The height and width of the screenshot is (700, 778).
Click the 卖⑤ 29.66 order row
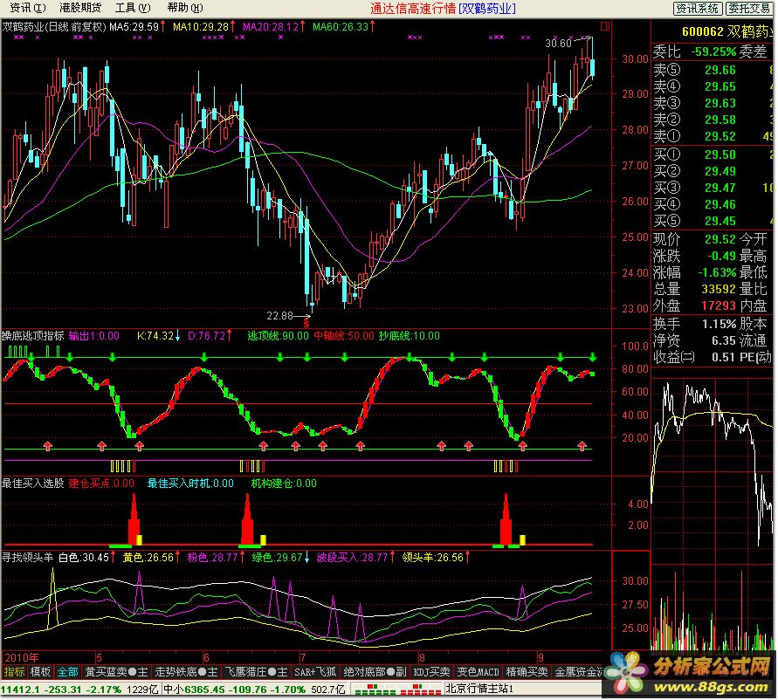coord(713,70)
